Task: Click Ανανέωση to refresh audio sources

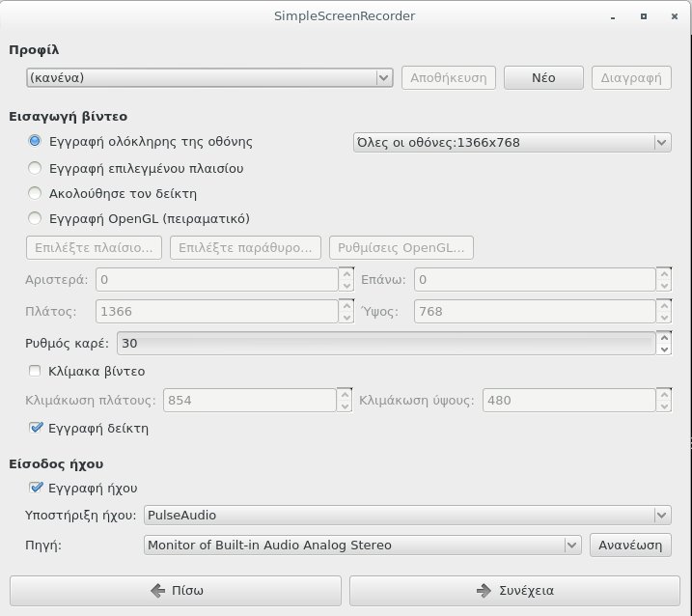Action: point(630,545)
